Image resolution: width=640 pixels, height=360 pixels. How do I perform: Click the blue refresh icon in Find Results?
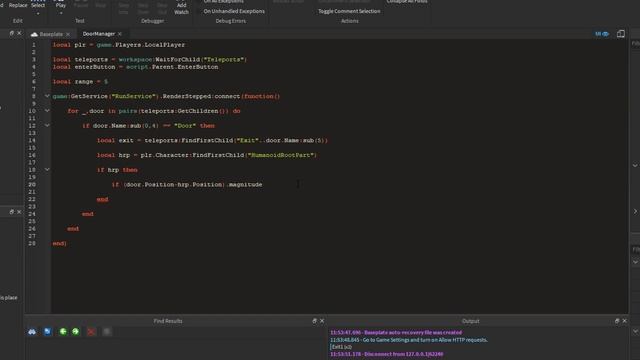click(x=47, y=332)
